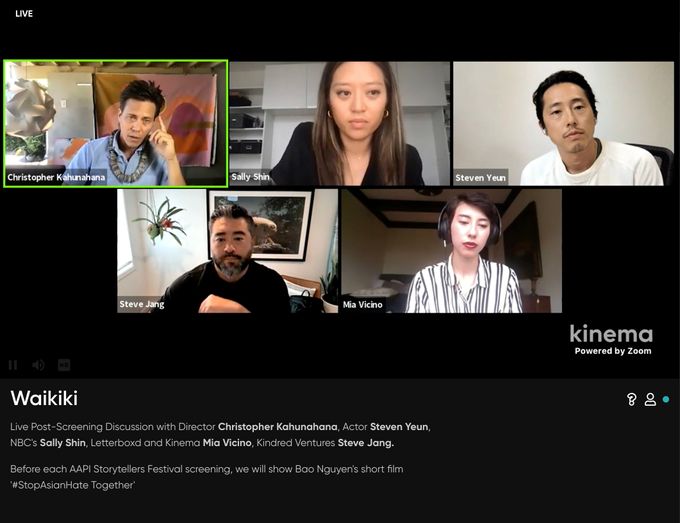Click '#StopAsianHate Together' film title text
680x523 pixels.
[x=73, y=485]
